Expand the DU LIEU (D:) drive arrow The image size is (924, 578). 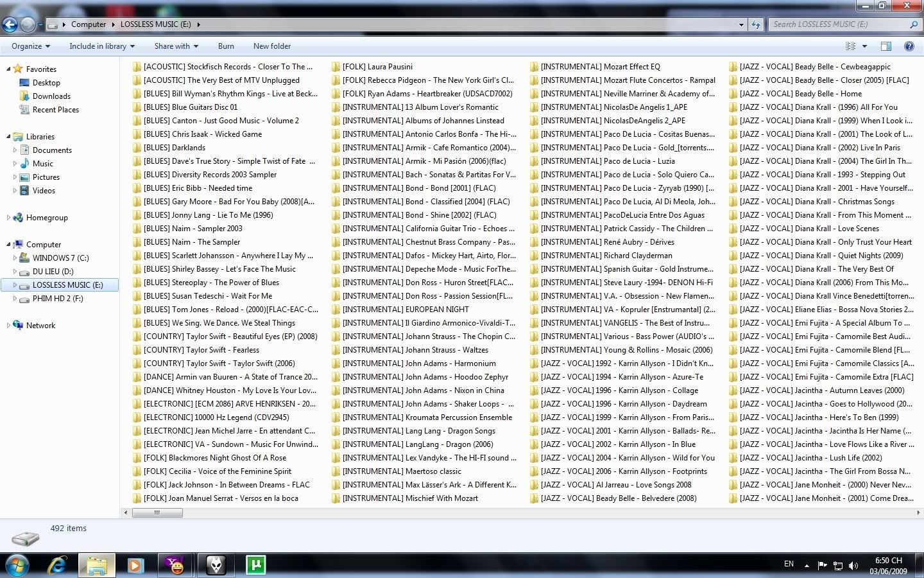pyautogui.click(x=15, y=271)
